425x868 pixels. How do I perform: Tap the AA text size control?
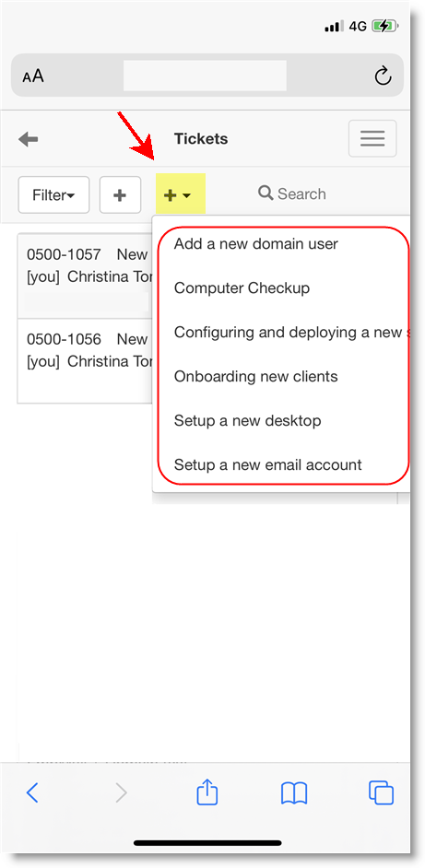[x=32, y=76]
